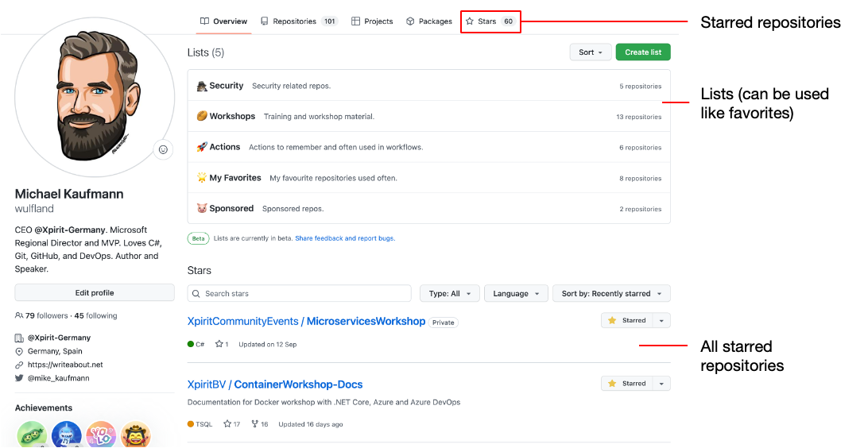Open Sort by: Recently starred dropdown
Viewport: 868px width, 448px height.
click(x=611, y=294)
